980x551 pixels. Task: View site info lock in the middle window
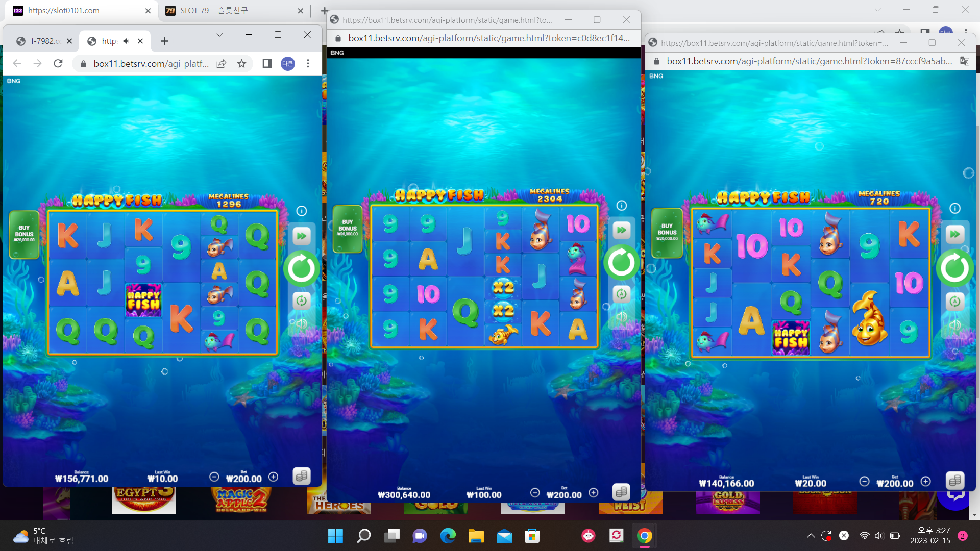(x=338, y=38)
